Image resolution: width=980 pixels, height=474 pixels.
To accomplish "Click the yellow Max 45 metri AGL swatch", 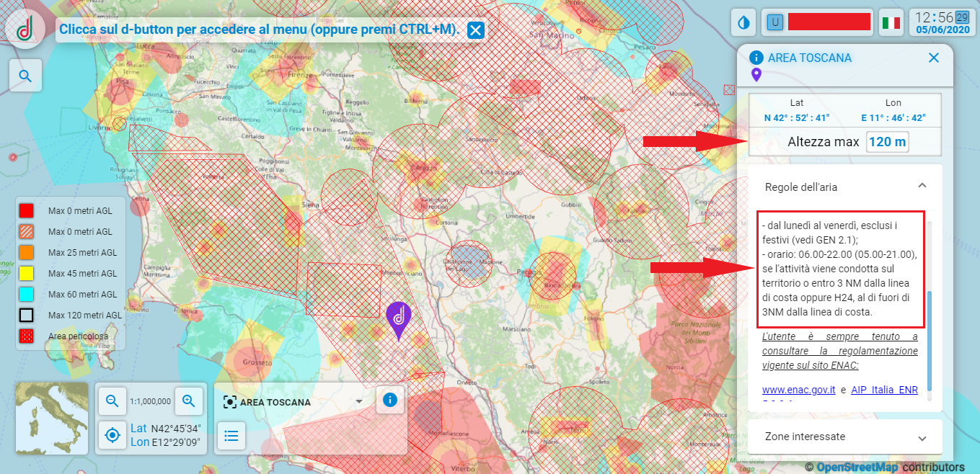I will tap(26, 274).
